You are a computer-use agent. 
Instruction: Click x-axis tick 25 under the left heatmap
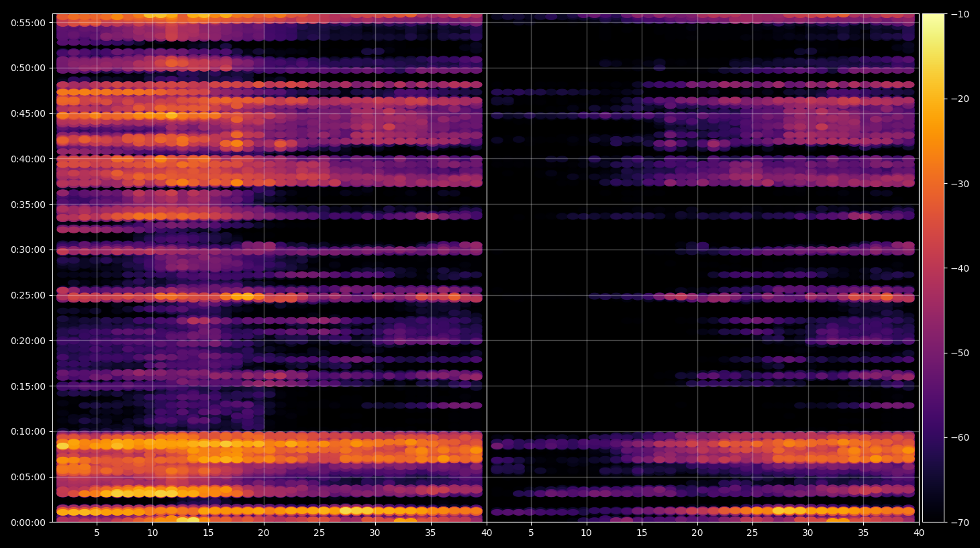(x=319, y=533)
